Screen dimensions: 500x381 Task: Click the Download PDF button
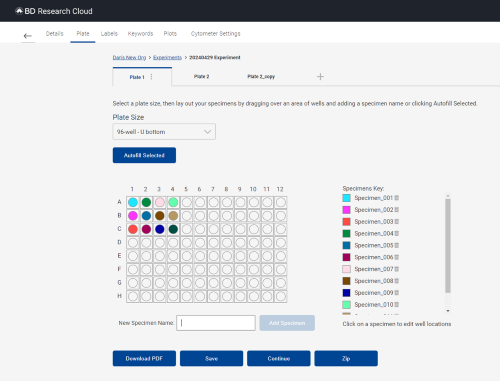144,358
